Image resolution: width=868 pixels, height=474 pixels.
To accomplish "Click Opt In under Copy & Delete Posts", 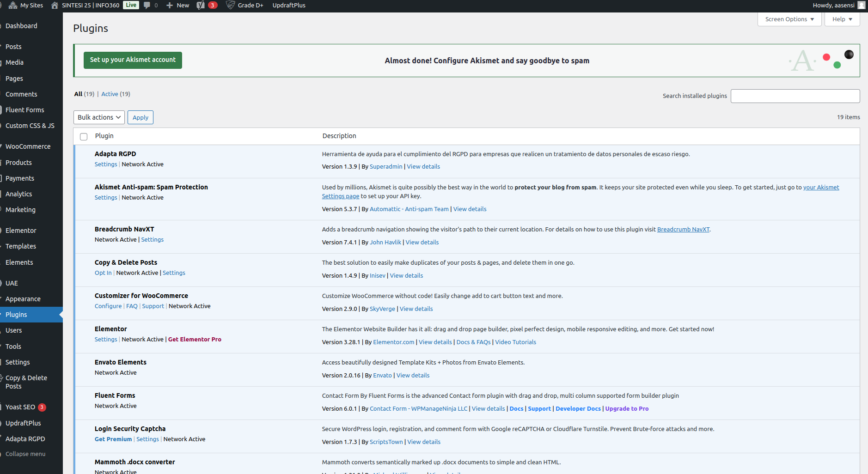I will [103, 273].
